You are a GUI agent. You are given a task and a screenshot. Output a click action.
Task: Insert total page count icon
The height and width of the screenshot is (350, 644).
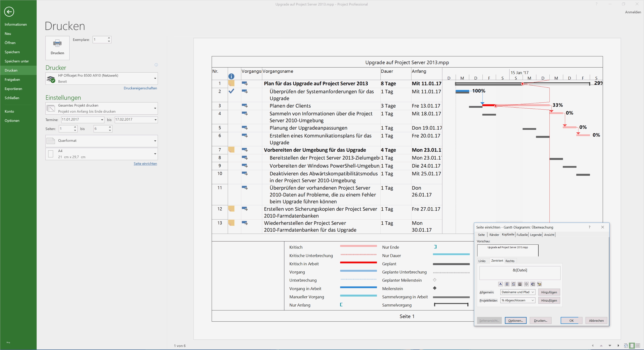(x=513, y=284)
